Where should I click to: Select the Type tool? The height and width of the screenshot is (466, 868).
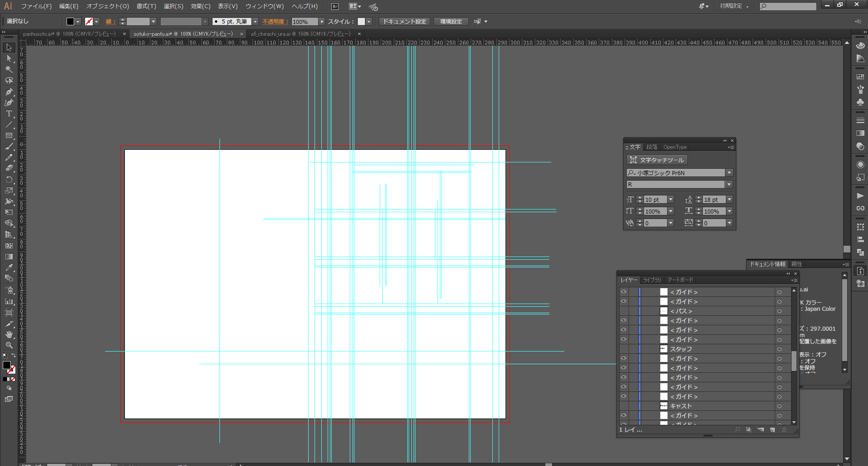click(x=9, y=114)
